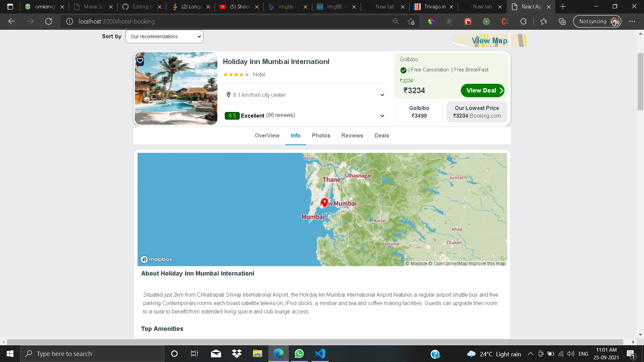Open the Sort by recommendations dropdown

(164, 37)
